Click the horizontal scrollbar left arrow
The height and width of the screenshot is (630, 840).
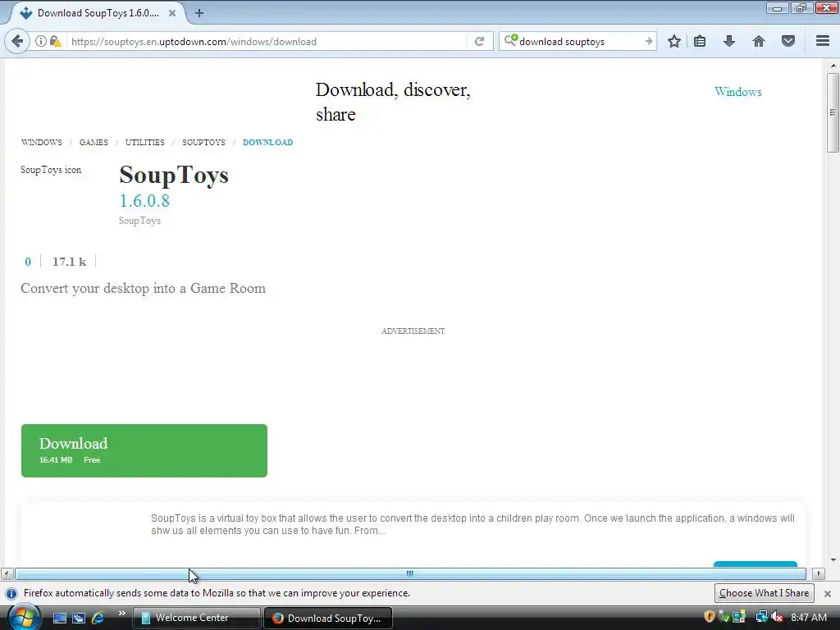(x=7, y=573)
